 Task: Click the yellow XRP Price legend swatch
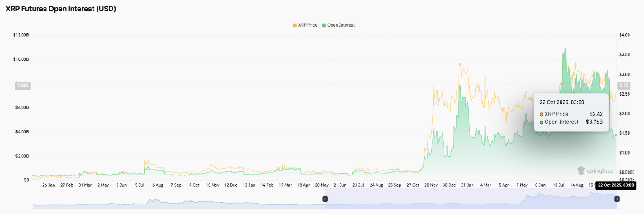(x=295, y=25)
